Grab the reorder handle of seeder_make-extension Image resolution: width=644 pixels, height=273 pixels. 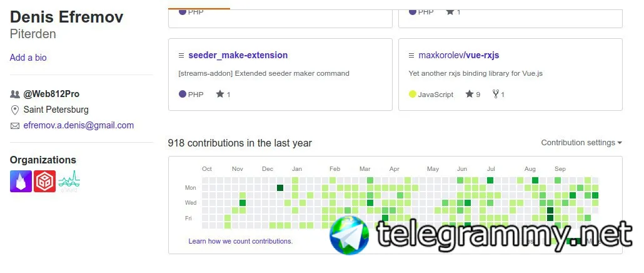[x=181, y=56]
